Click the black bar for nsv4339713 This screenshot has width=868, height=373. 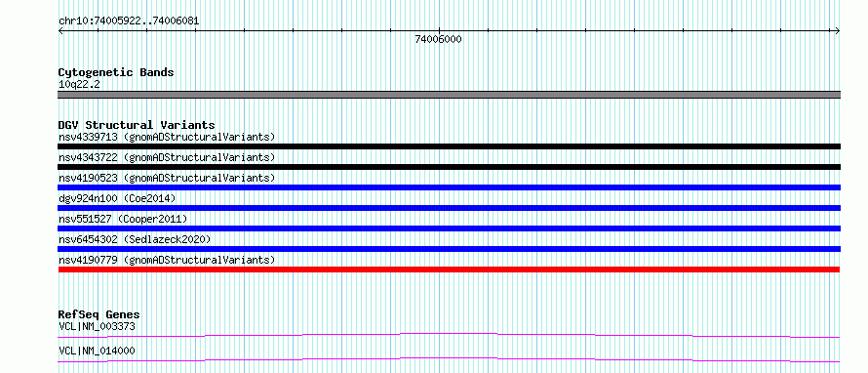449,146
